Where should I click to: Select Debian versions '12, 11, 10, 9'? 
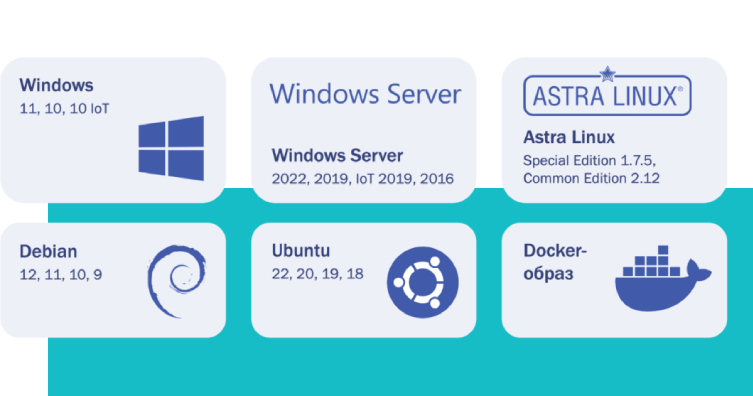(61, 275)
